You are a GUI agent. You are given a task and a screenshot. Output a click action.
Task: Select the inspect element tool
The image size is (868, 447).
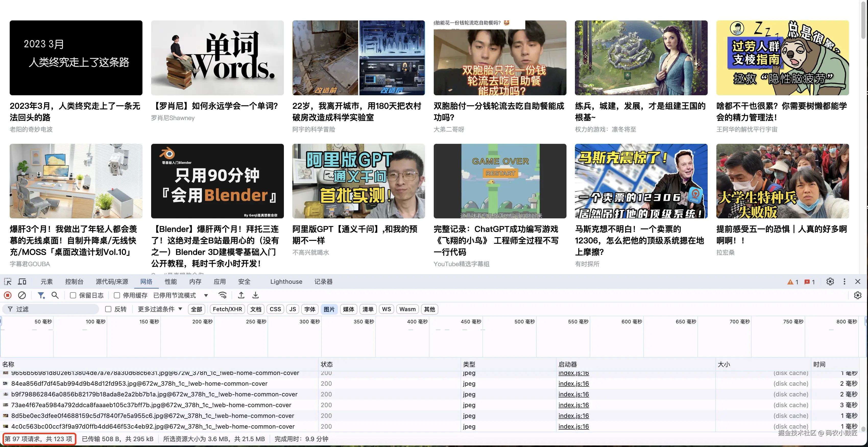(x=7, y=281)
